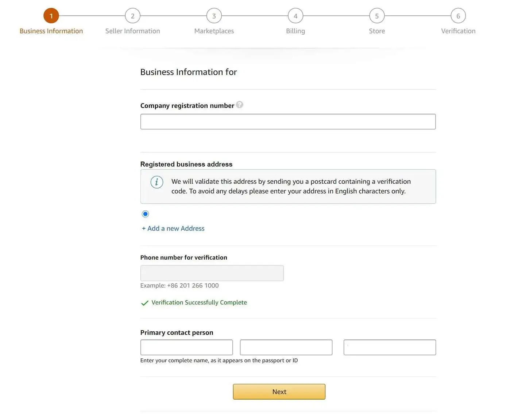
Task: Click the green verification checkmark icon
Action: pos(144,303)
